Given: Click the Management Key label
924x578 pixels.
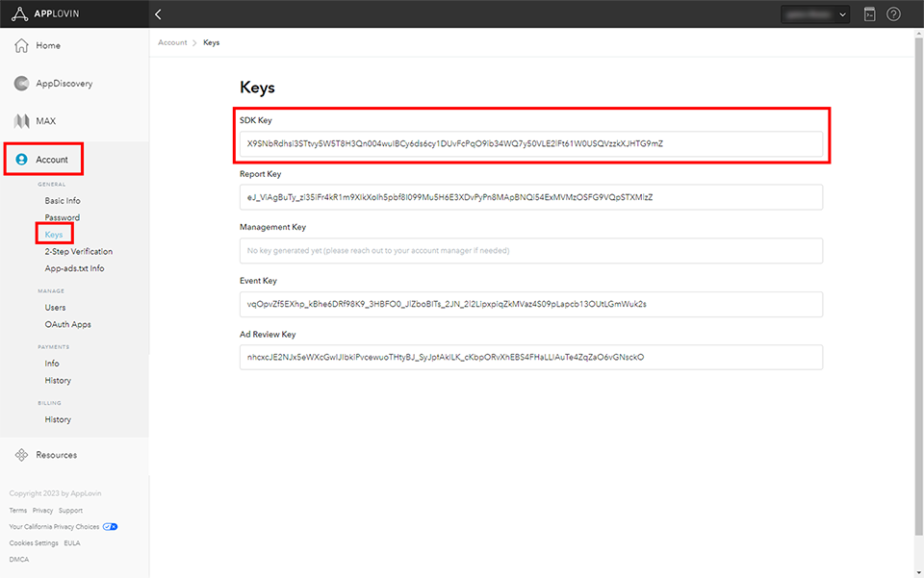Looking at the screenshot, I should pyautogui.click(x=272, y=227).
